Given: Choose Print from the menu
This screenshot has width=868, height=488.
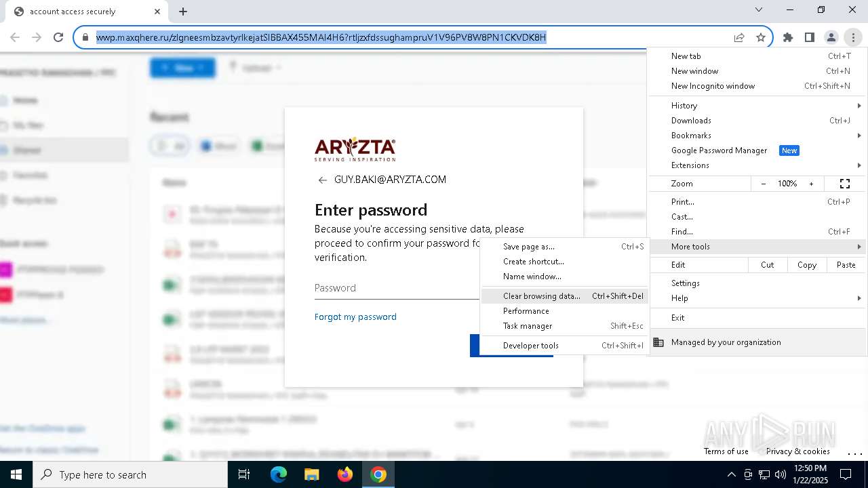Looking at the screenshot, I should (757, 202).
